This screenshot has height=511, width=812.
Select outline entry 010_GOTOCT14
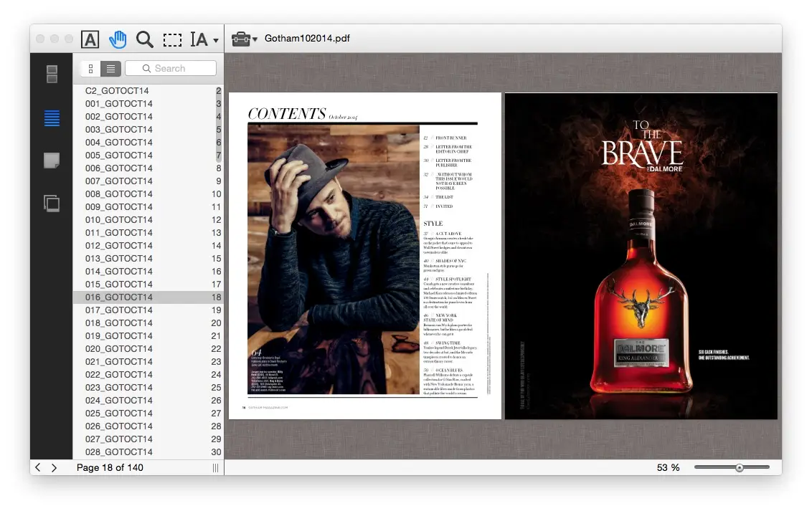148,220
